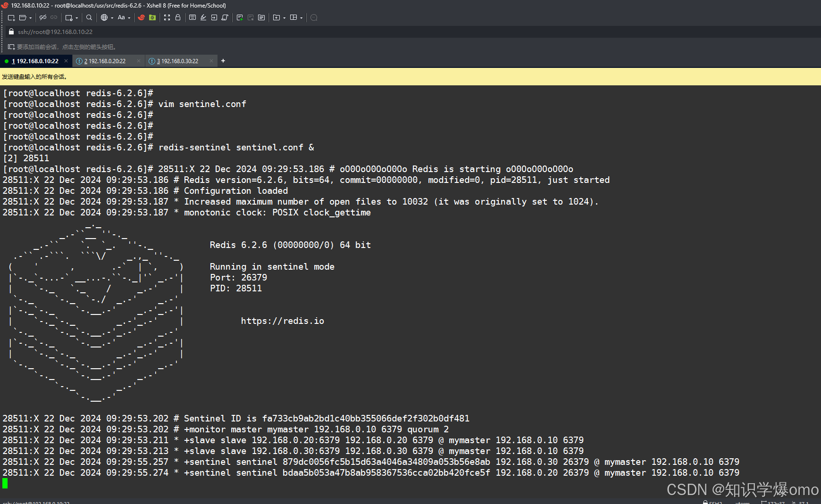This screenshot has width=821, height=504.
Task: Open the chat assistant bubble icon
Action: coord(314,17)
